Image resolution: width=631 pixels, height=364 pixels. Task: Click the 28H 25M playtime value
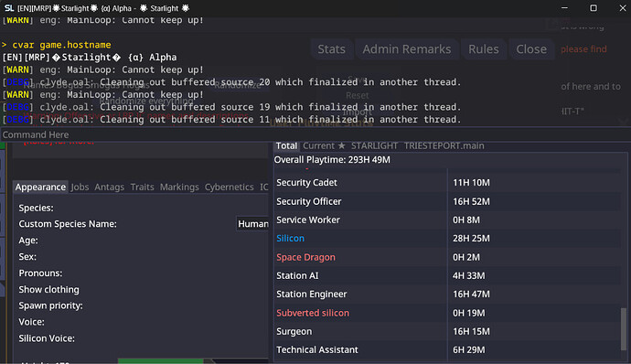471,239
